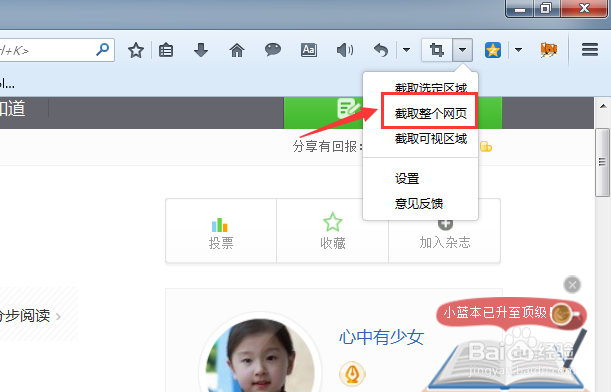
Task: Click the search magnifier icon
Action: pyautogui.click(x=102, y=49)
